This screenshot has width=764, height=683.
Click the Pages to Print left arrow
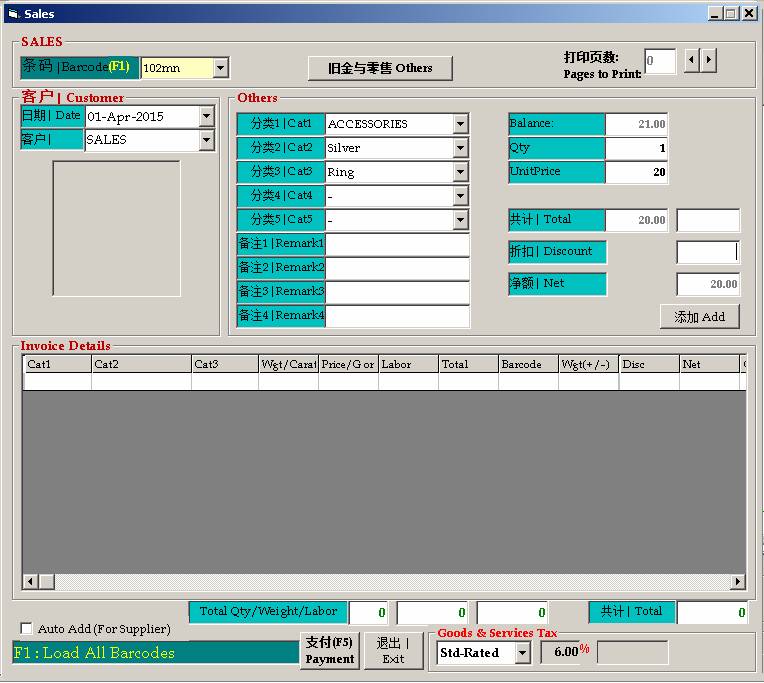(691, 61)
